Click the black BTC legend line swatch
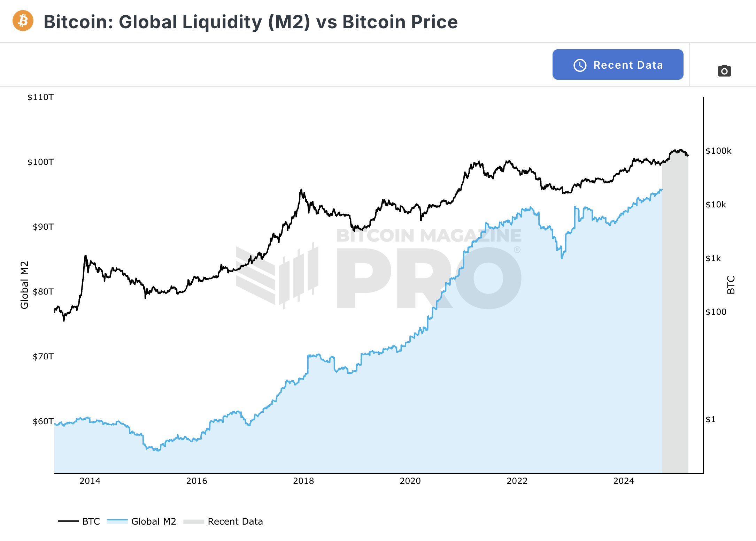 pos(68,521)
